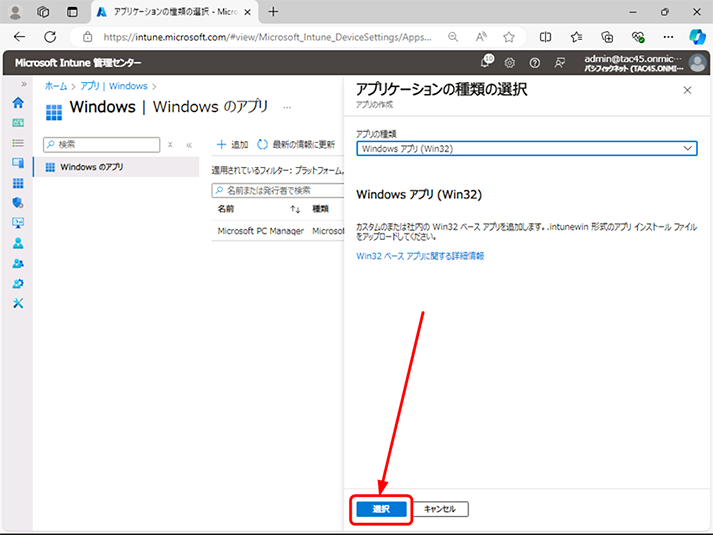Click 最新の情報に更新 refresh button
Image resolution: width=713 pixels, height=535 pixels.
point(296,145)
